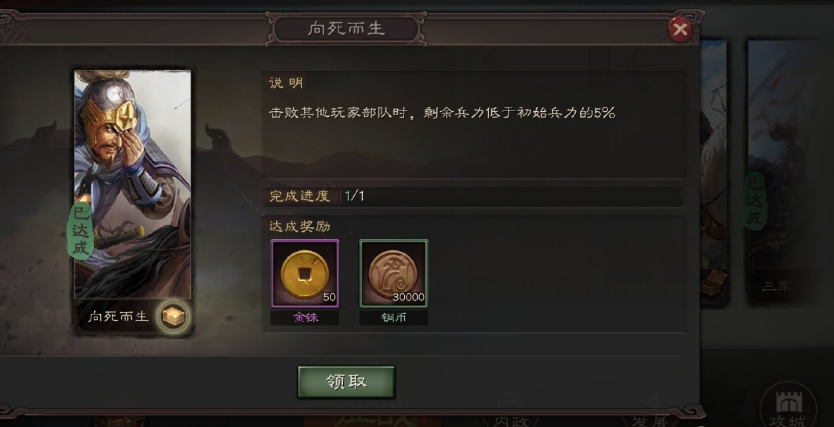Click the treasure box icon on card
Viewport: 834px width, 427px height.
173,316
